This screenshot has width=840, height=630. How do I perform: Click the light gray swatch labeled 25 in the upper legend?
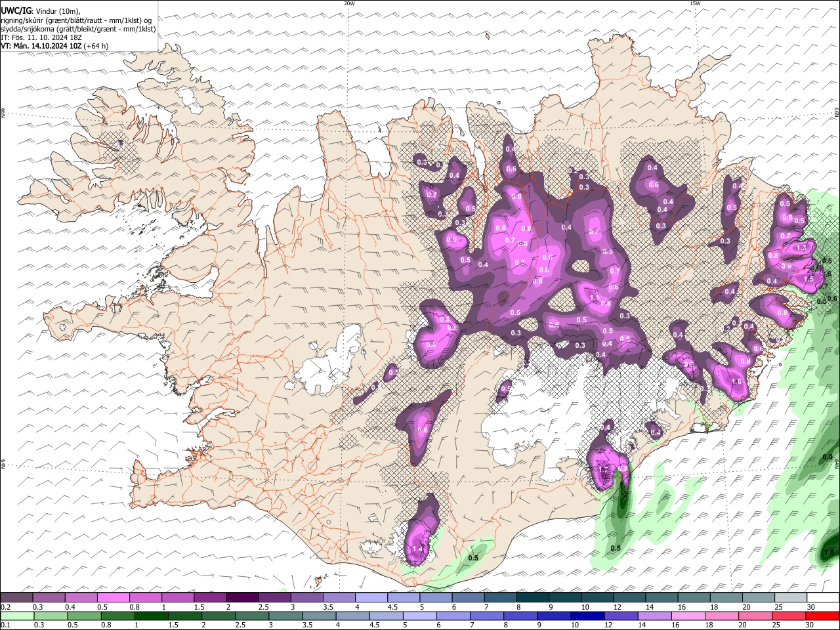[791, 598]
